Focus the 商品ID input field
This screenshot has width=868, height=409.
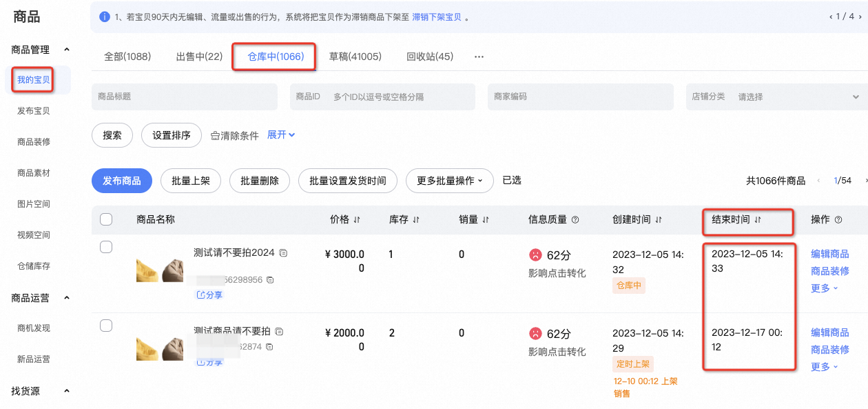(382, 97)
